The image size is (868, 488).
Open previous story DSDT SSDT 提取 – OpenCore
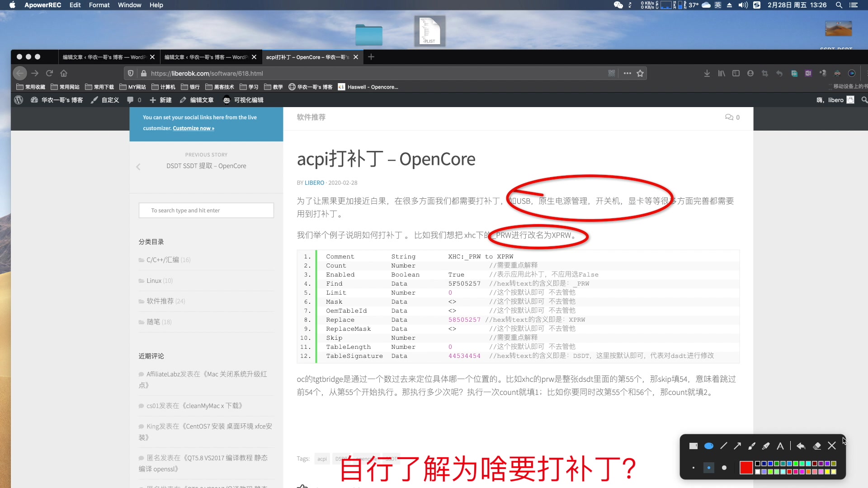[x=206, y=166]
